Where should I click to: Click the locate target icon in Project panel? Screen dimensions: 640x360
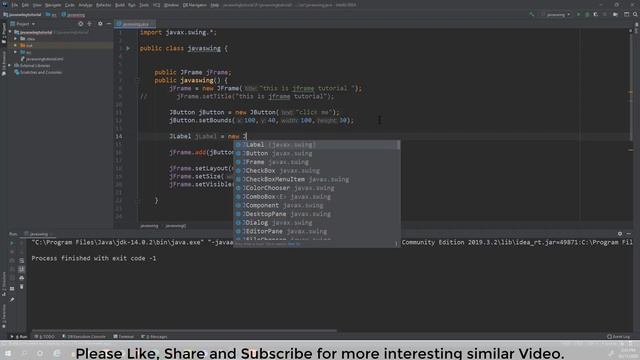pyautogui.click(x=80, y=24)
